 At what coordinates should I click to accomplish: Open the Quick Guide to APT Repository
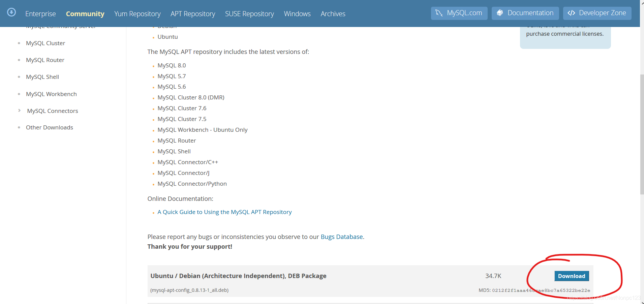point(224,212)
